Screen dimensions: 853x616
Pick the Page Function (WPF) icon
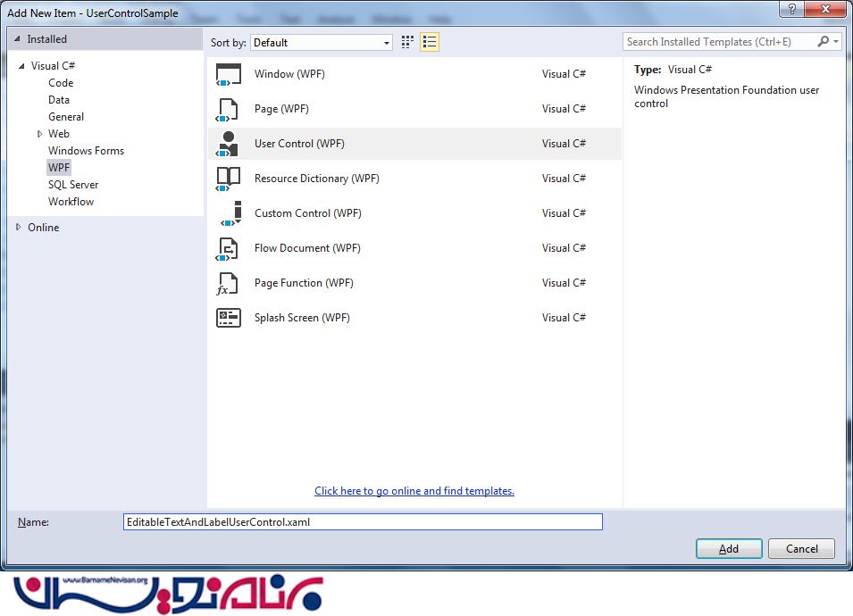[x=229, y=283]
